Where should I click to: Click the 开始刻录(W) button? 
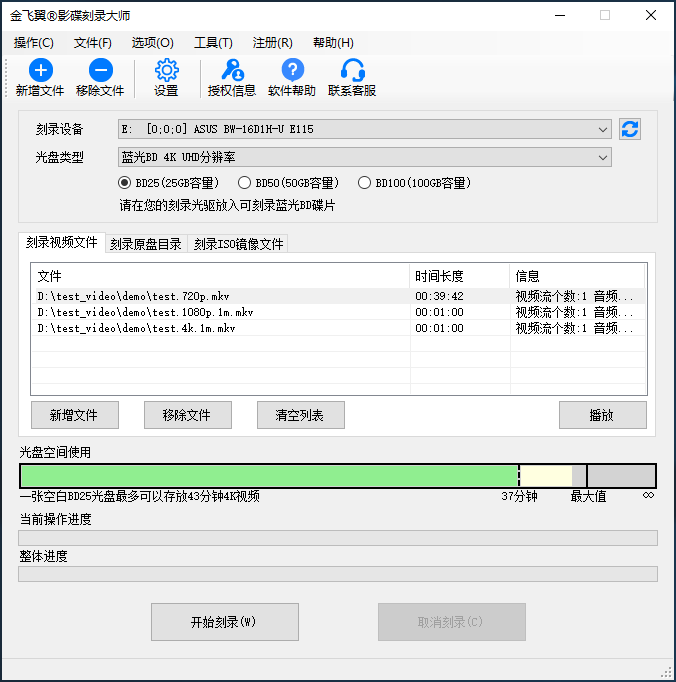tap(225, 622)
